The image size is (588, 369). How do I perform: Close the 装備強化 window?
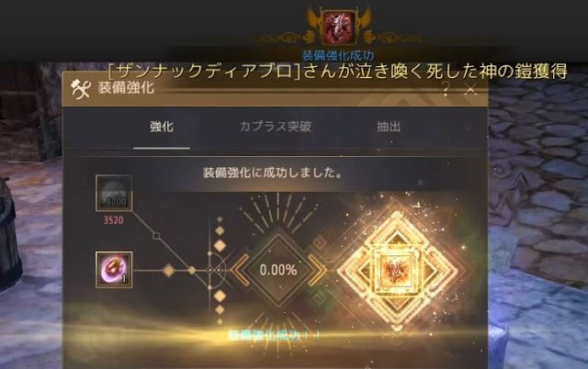pyautogui.click(x=470, y=90)
